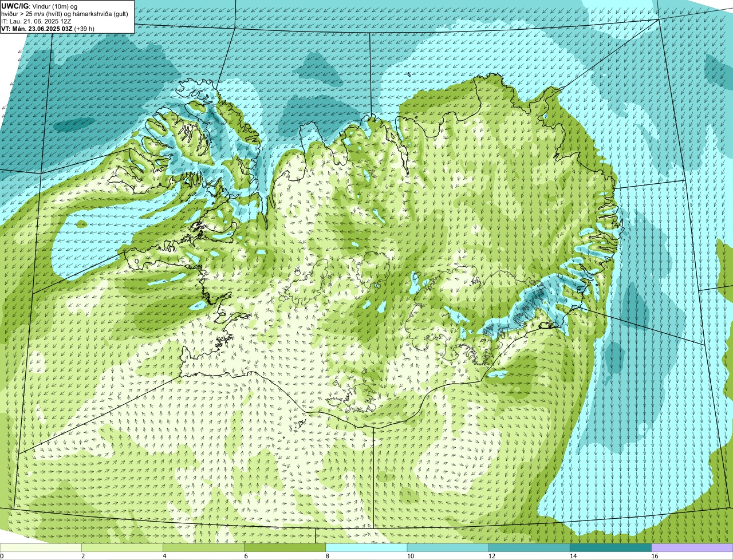Viewport: 733px width, 560px height.
Task: Click the legend tick label '6'
Action: pyautogui.click(x=246, y=556)
